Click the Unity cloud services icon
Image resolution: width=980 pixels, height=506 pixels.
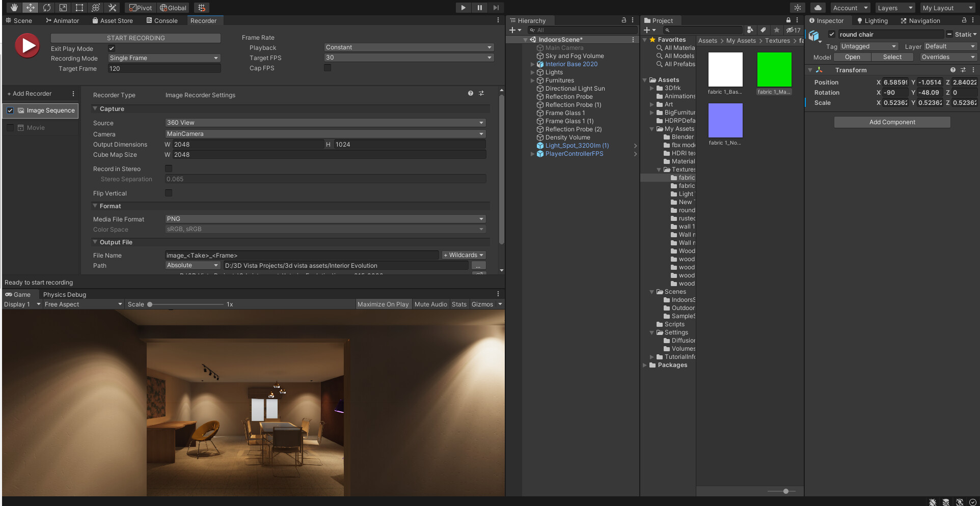click(x=817, y=7)
